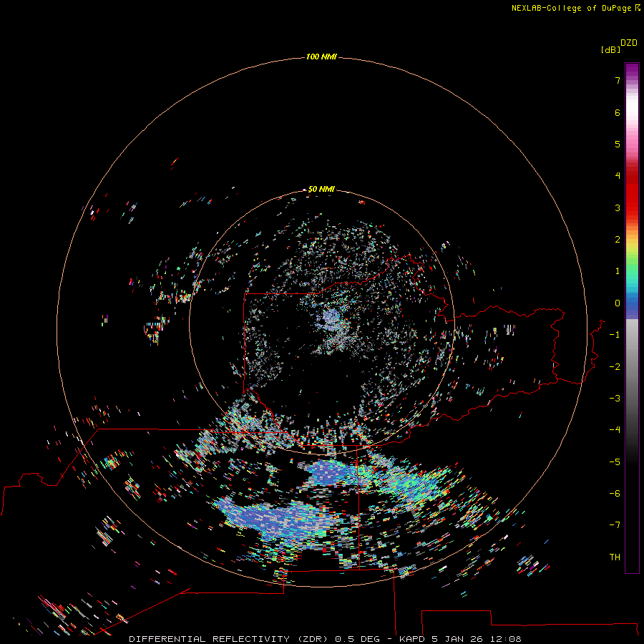The height and width of the screenshot is (644, 644).
Task: Click the 7 value on color scale
Action: (618, 80)
